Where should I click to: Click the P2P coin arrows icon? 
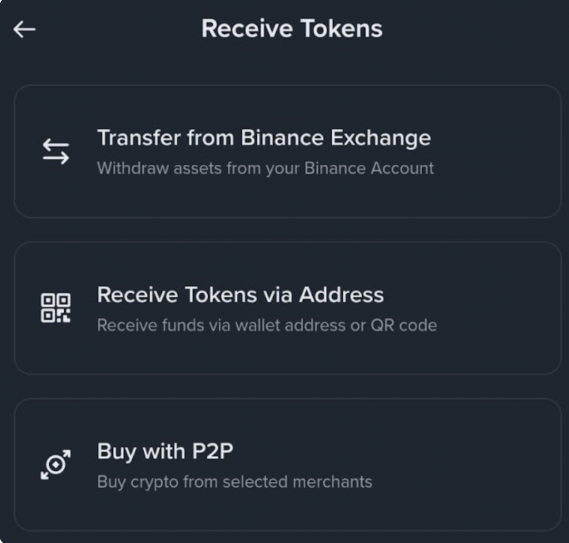pos(56,465)
